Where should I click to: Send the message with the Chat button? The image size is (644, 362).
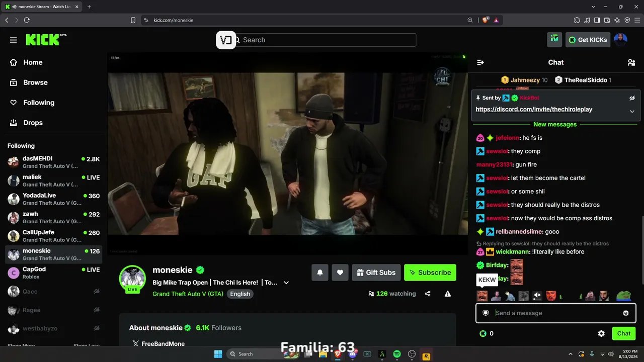[x=624, y=333]
